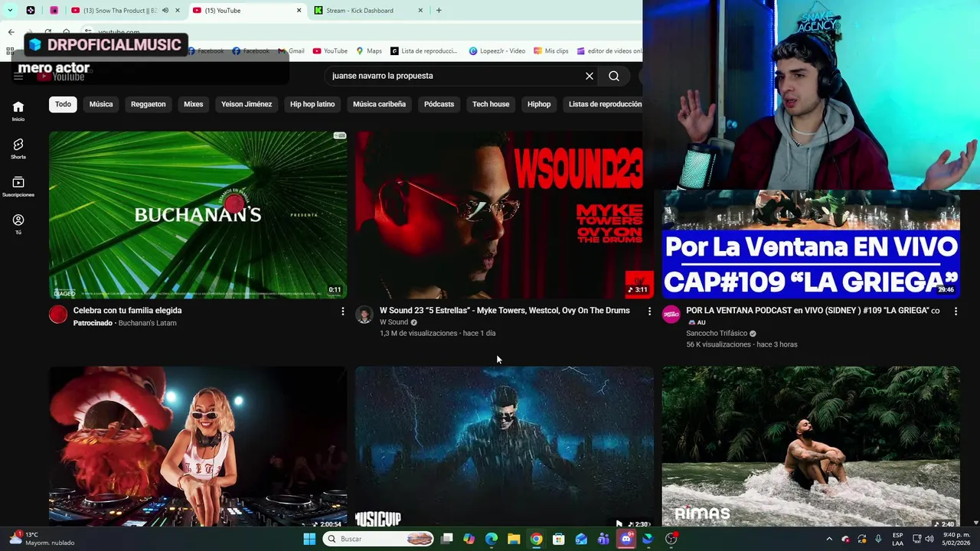Filter by Mixes chip
Screen dimensions: 980x551
(193, 104)
